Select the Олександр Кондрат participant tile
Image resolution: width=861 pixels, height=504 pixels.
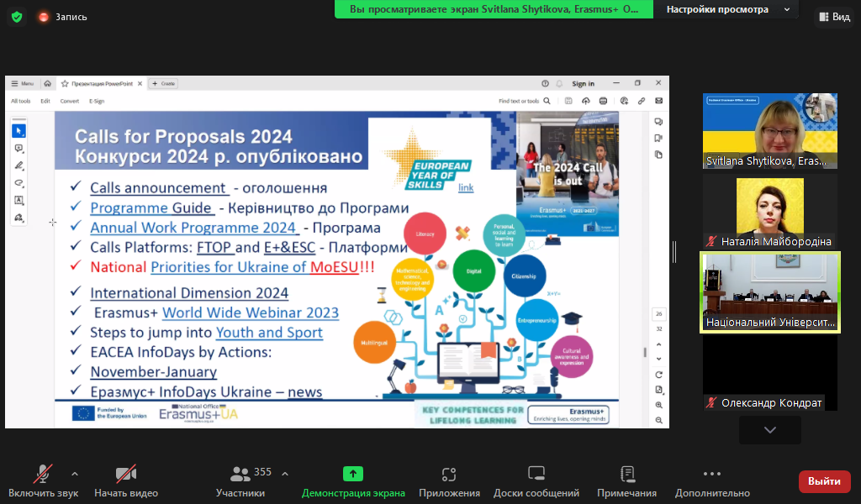pos(770,373)
